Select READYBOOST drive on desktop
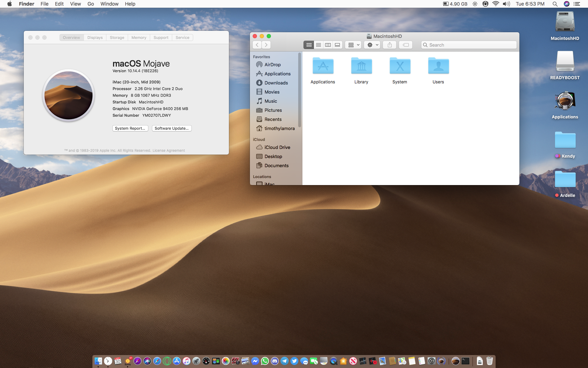The image size is (588, 368). (565, 65)
